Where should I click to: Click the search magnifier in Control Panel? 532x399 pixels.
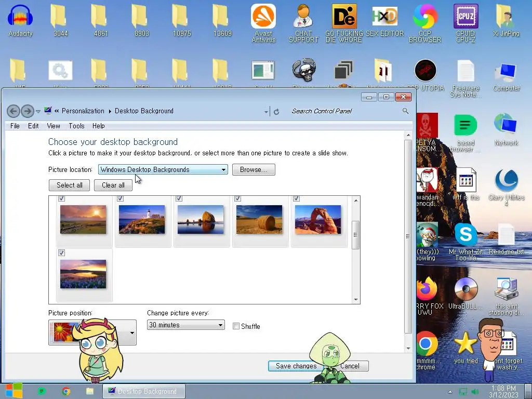[405, 111]
